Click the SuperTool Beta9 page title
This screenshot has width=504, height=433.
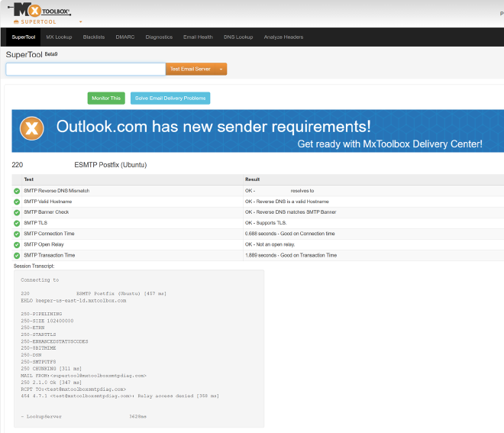pyautogui.click(x=31, y=54)
